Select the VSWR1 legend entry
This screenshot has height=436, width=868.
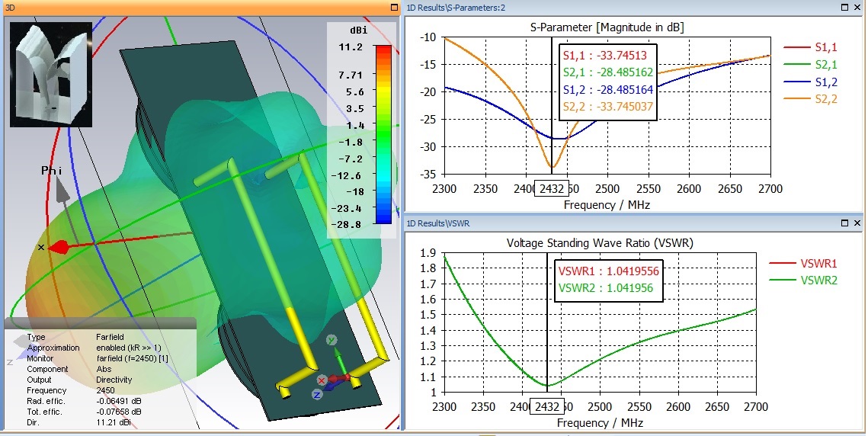(803, 264)
